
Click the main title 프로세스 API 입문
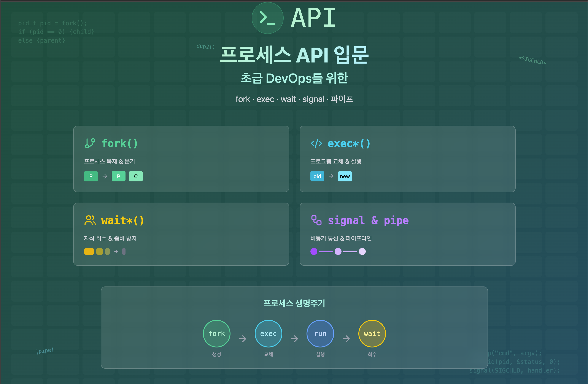(x=294, y=55)
